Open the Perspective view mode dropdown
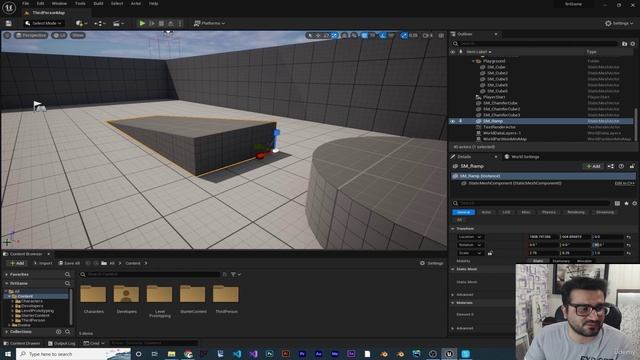 click(x=31, y=36)
